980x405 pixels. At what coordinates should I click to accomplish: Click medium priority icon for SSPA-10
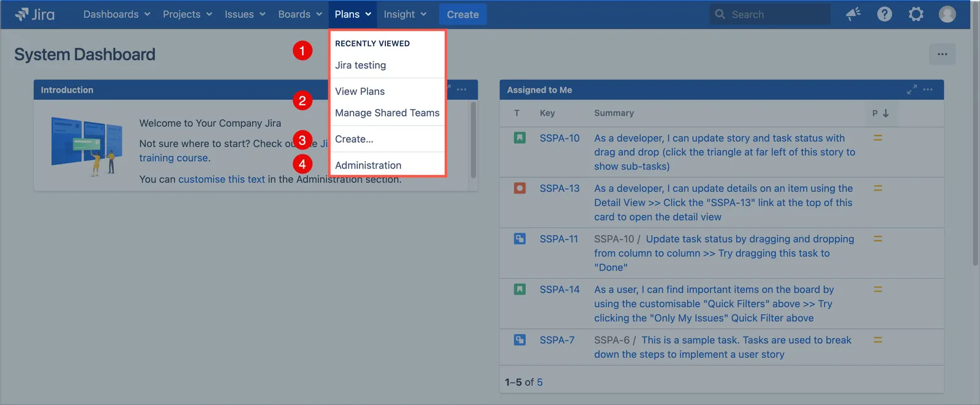pyautogui.click(x=878, y=138)
